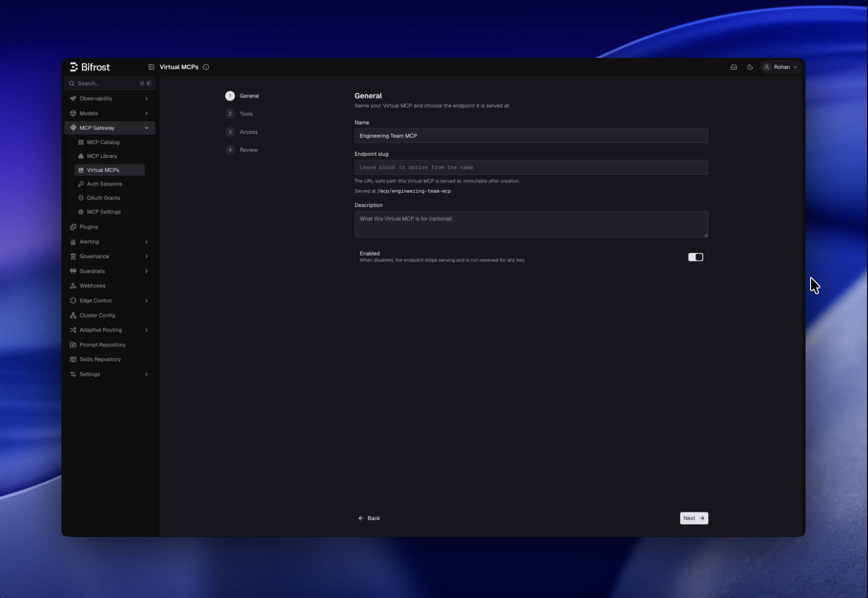Expand the Adaptive Routing chevron
The width and height of the screenshot is (868, 598).
[x=146, y=330]
